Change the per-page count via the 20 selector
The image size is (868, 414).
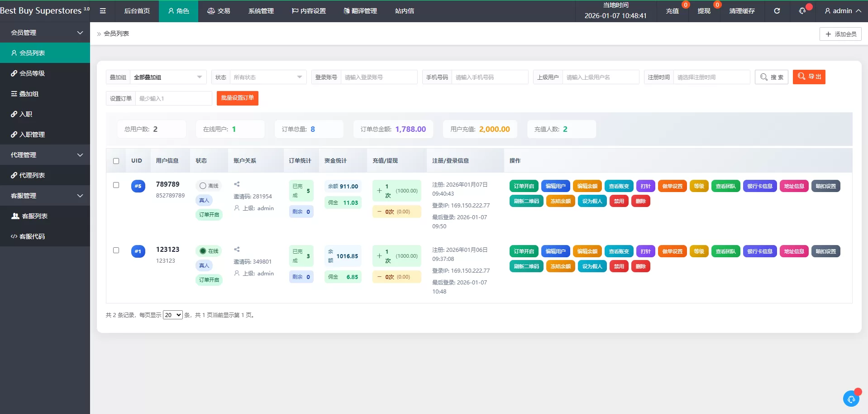click(172, 314)
